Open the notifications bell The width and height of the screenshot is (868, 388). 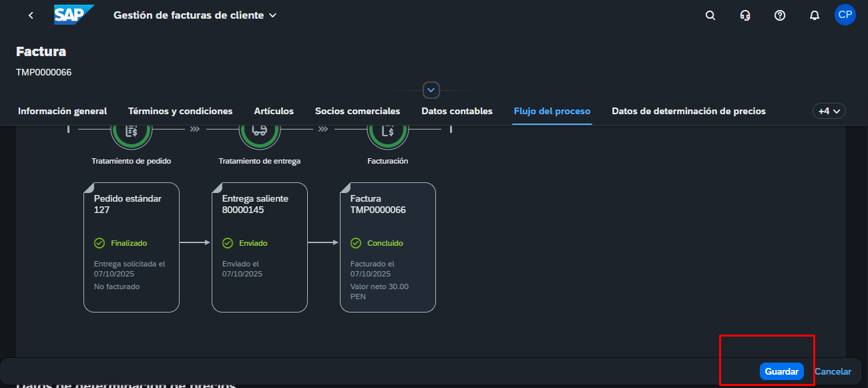[814, 15]
